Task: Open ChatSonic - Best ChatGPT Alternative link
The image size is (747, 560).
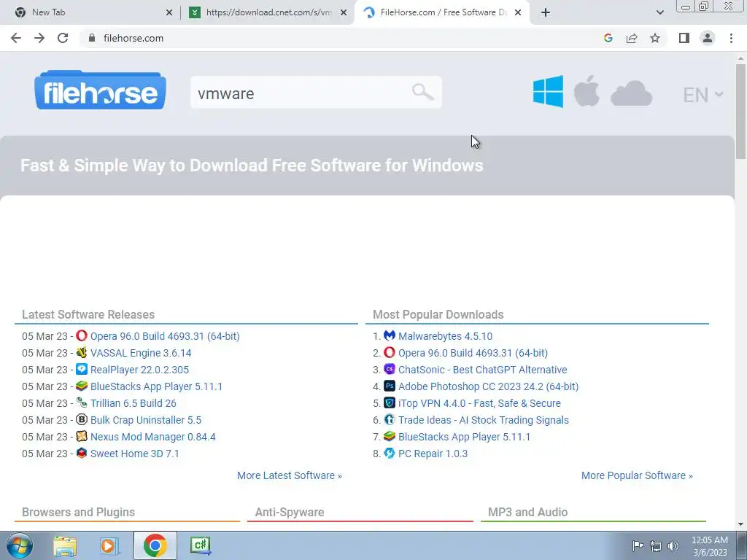Action: pos(483,370)
